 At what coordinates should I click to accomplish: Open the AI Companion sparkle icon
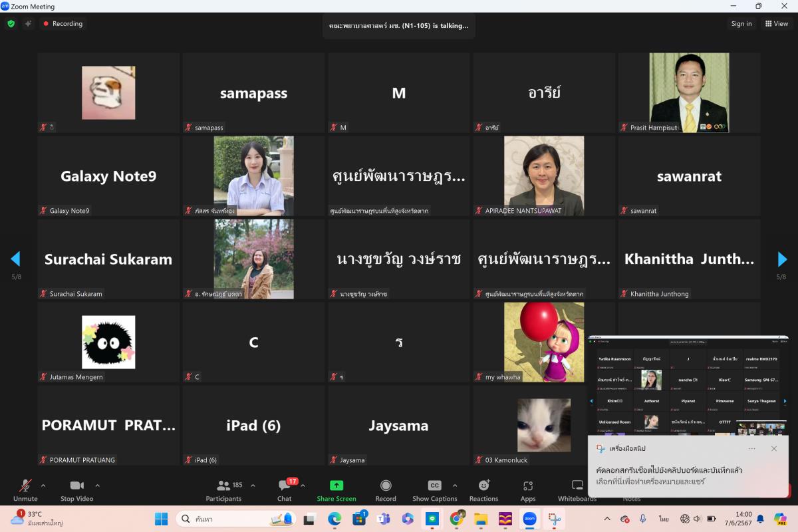tap(28, 24)
